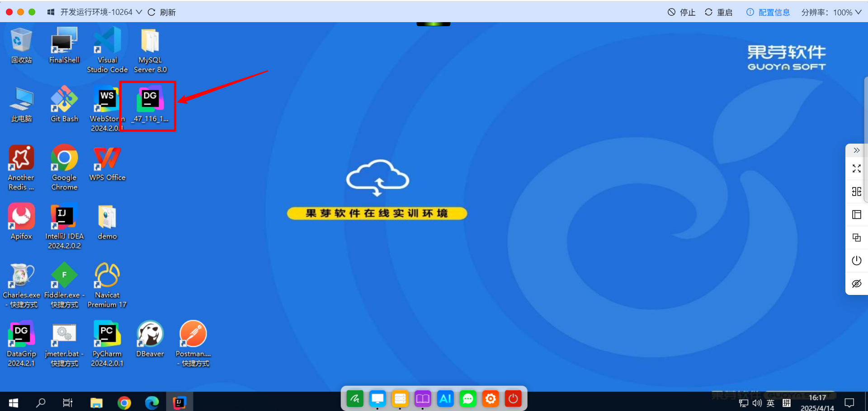Open the orange settings gear dock icon
The height and width of the screenshot is (411, 868).
[x=491, y=399]
